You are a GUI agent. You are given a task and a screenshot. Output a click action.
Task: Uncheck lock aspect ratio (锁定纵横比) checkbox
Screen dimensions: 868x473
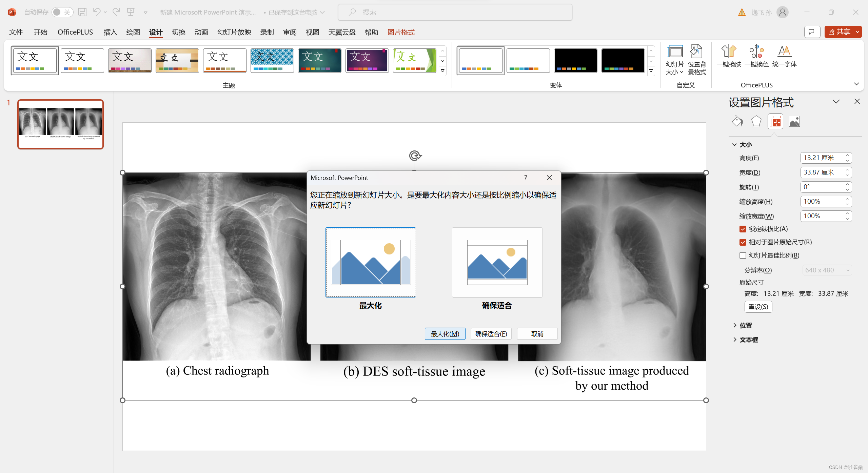743,229
